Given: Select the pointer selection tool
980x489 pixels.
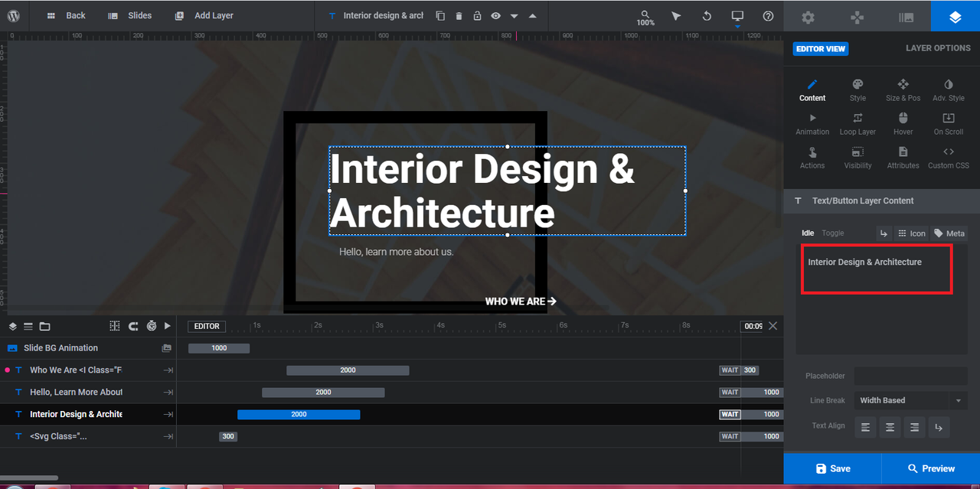Looking at the screenshot, I should tap(676, 16).
